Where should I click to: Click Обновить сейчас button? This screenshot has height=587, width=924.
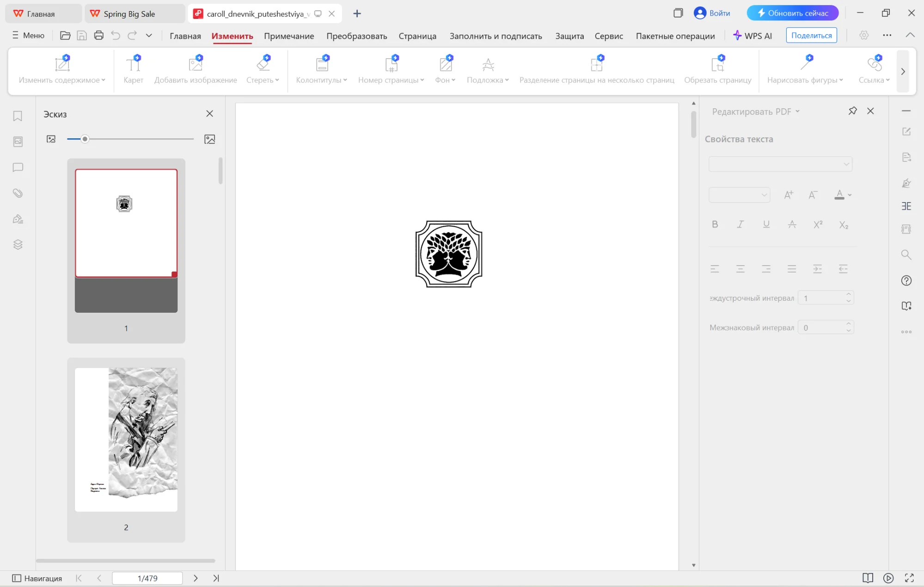[x=792, y=13]
